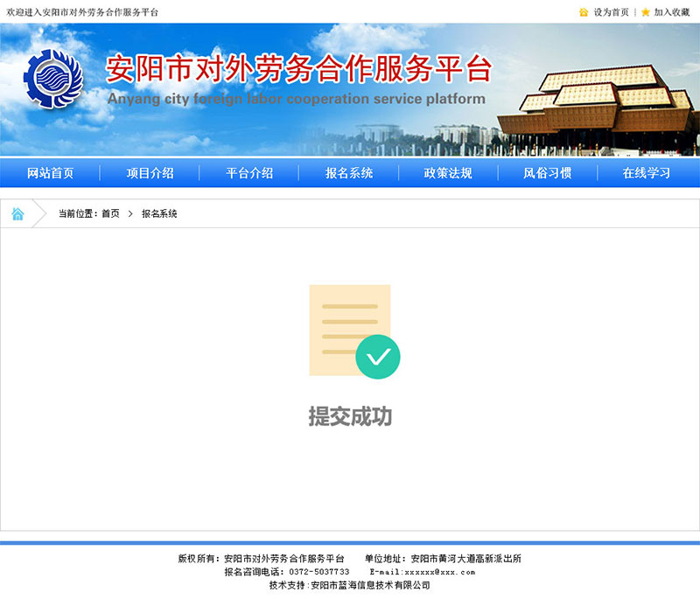Screen dimensions: 700x599
Task: Click the star icon beside 加入收藏
Action: coord(646,12)
